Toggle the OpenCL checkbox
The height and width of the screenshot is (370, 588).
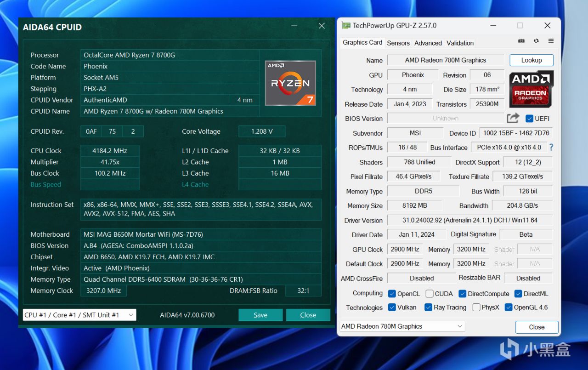[x=392, y=294]
